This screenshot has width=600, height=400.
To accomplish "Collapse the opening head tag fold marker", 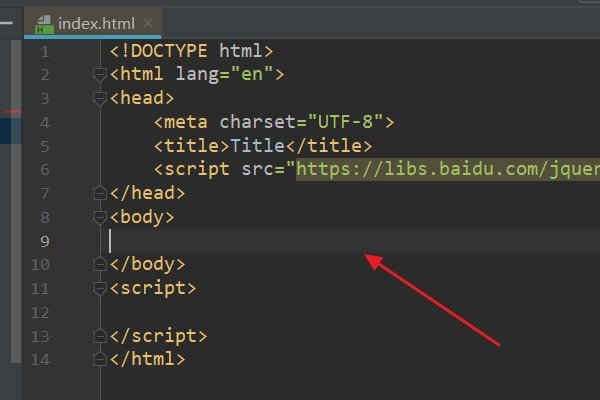I will [x=99, y=98].
